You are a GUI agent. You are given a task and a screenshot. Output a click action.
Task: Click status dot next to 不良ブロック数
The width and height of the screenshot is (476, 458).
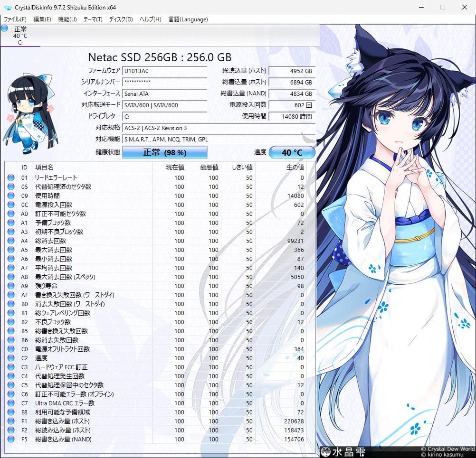click(x=10, y=322)
